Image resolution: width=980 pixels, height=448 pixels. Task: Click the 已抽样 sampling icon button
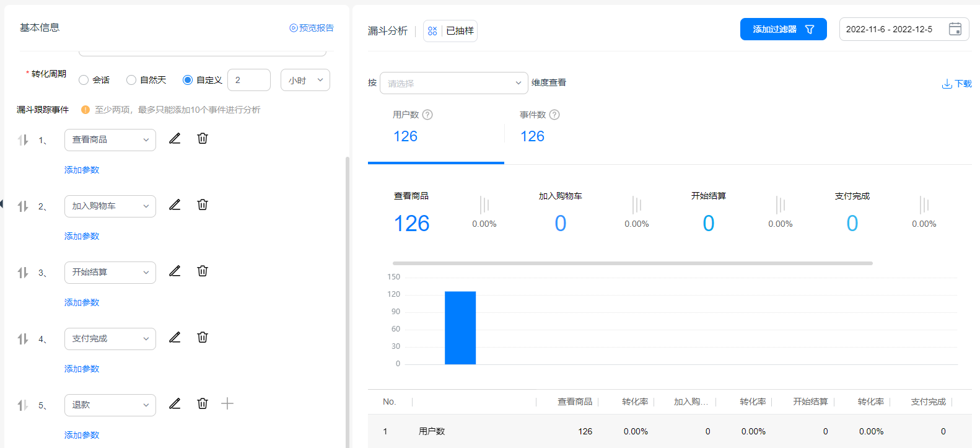(x=450, y=31)
